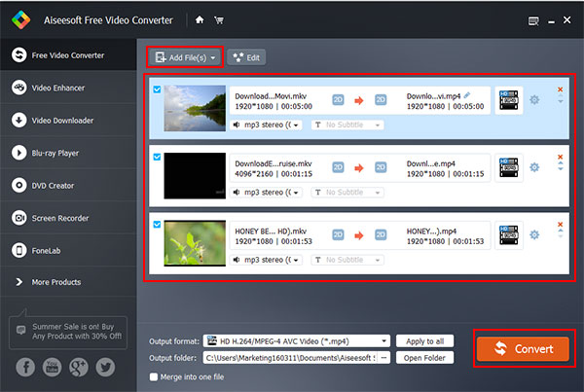Start conversion with Convert button

(x=523, y=349)
